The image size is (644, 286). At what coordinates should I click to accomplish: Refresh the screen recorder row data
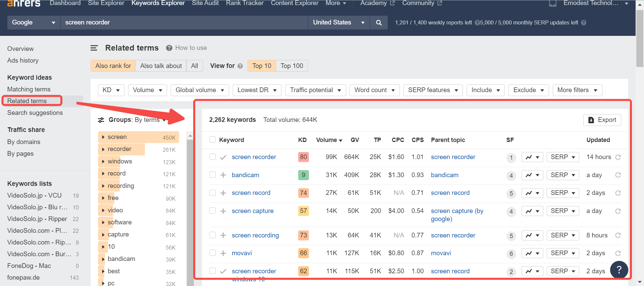618,157
